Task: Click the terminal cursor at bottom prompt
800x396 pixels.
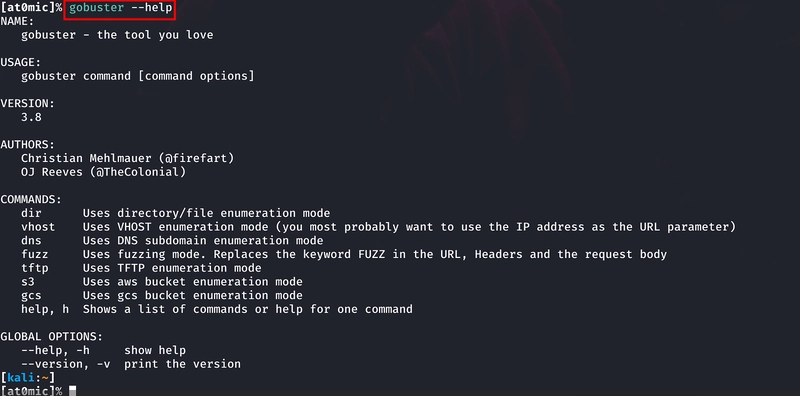Action: coord(72,391)
